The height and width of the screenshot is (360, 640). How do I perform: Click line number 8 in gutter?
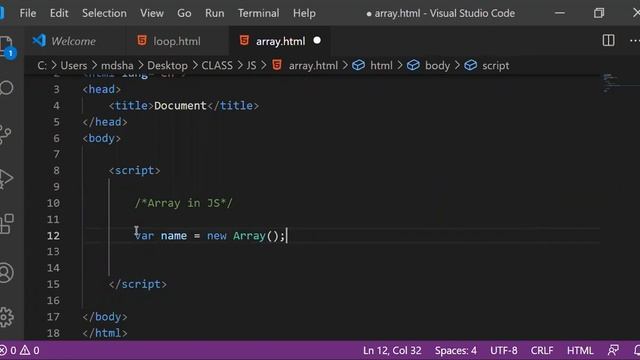56,171
